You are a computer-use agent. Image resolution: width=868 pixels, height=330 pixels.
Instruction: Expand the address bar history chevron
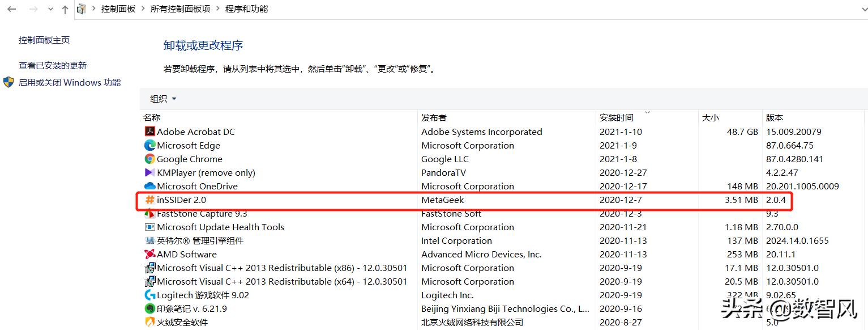coord(50,9)
